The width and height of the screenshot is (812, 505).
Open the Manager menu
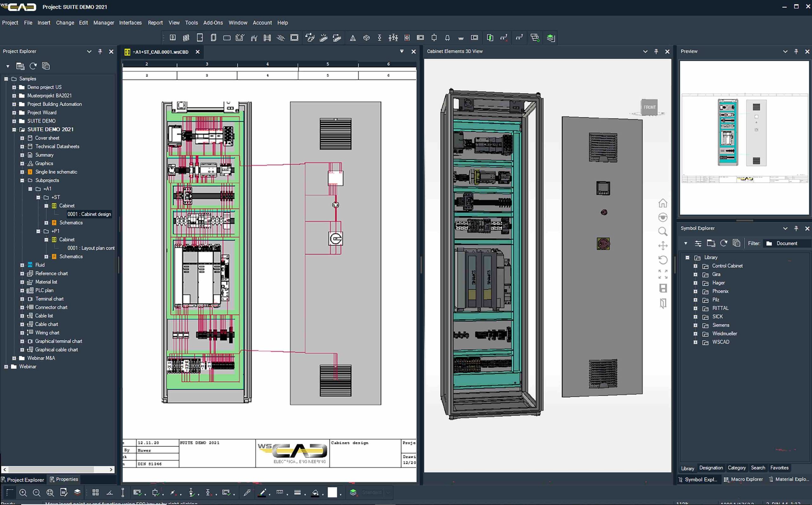click(x=103, y=23)
